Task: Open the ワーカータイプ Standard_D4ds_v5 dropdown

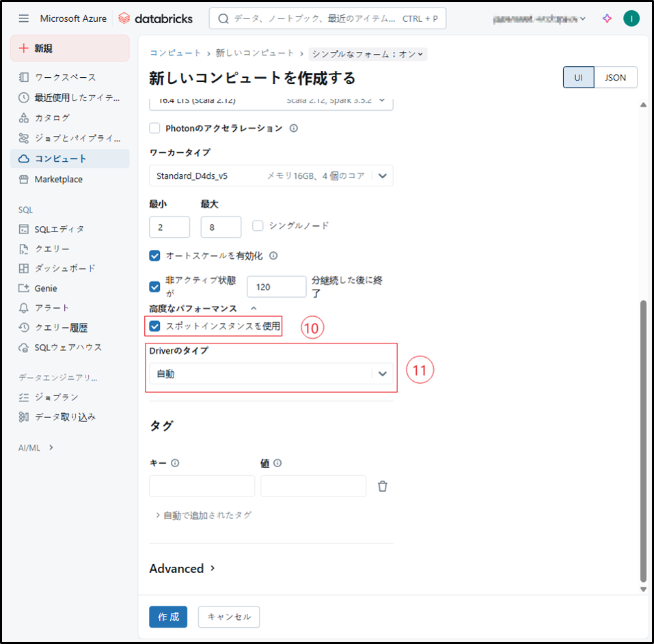Action: click(x=271, y=176)
